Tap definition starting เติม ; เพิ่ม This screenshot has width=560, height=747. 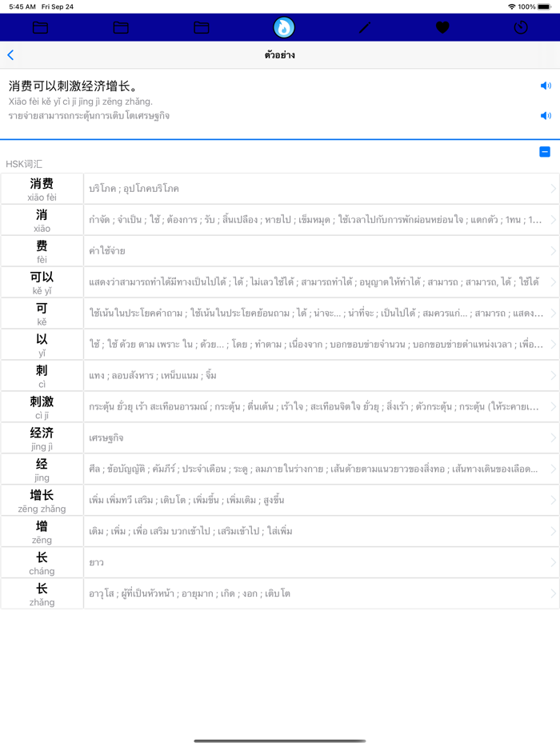190,531
